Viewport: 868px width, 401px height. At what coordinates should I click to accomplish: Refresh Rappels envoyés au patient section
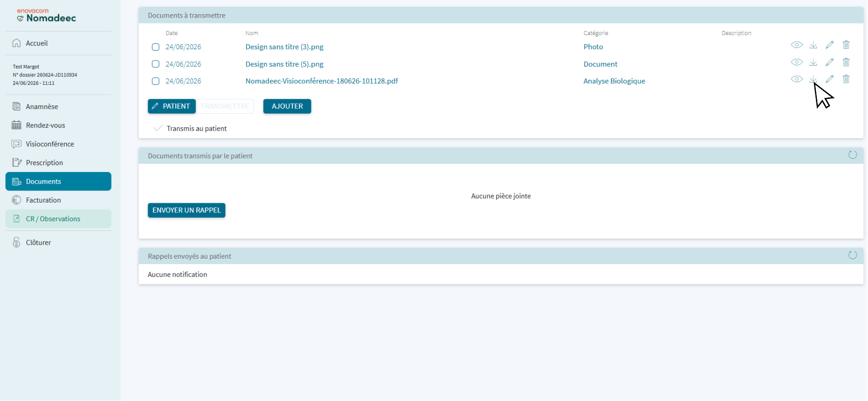tap(852, 255)
